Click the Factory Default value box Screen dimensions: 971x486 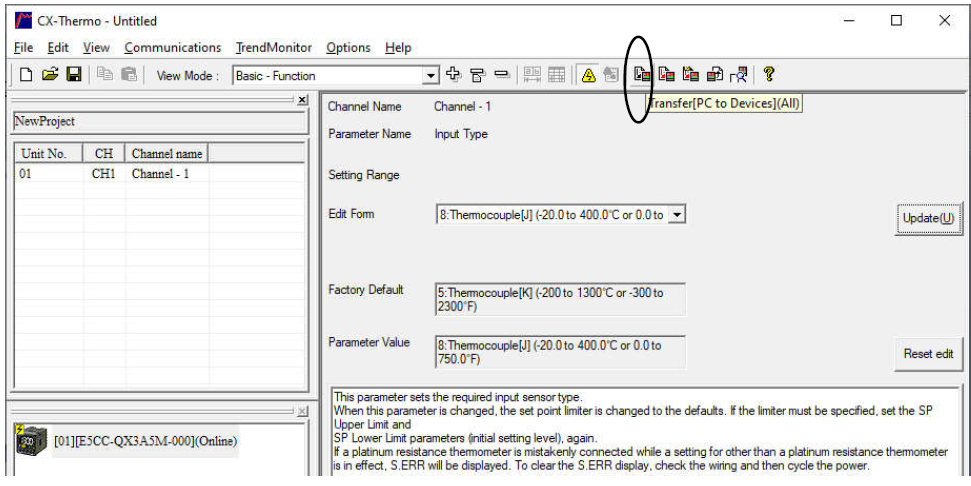pyautogui.click(x=560, y=299)
